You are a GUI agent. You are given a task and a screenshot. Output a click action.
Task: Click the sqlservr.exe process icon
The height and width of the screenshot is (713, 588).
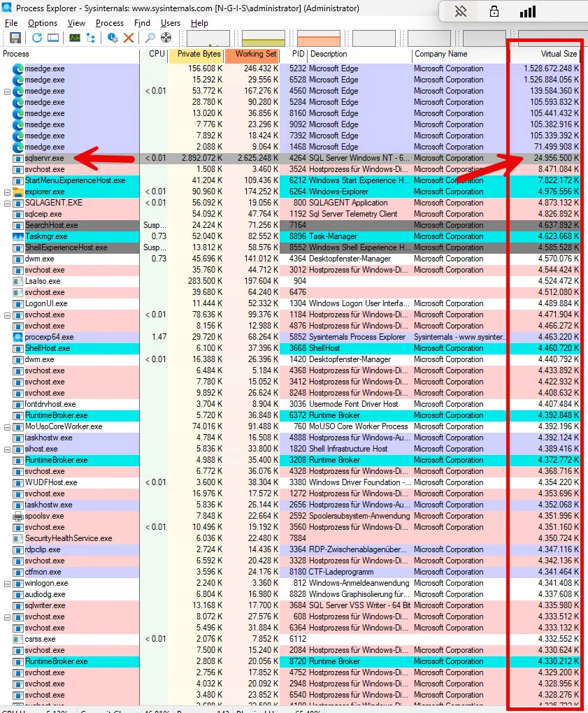[x=17, y=158]
